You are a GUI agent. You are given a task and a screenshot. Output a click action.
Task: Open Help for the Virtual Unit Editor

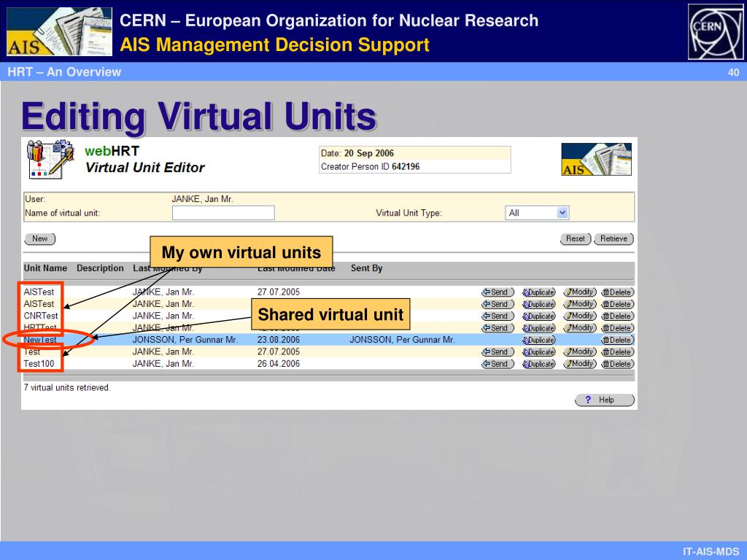[x=605, y=400]
